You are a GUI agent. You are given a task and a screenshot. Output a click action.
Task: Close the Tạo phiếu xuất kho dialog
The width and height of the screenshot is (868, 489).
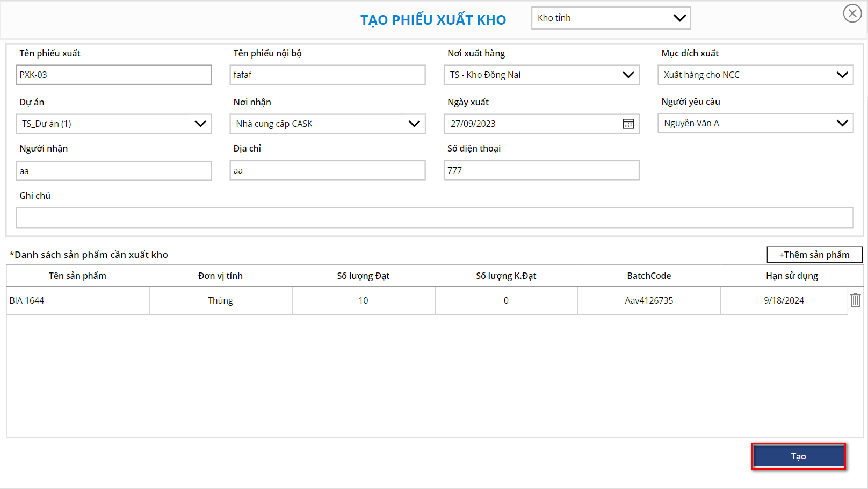tap(852, 13)
